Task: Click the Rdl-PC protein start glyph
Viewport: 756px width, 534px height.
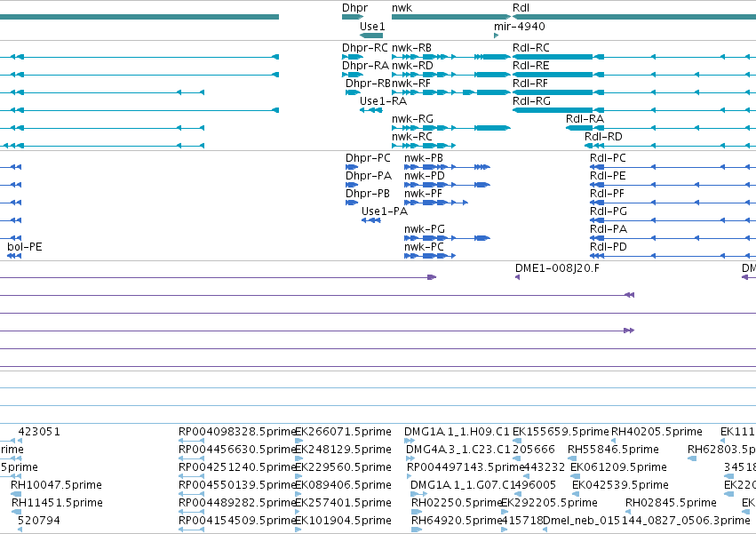Action: tap(597, 167)
